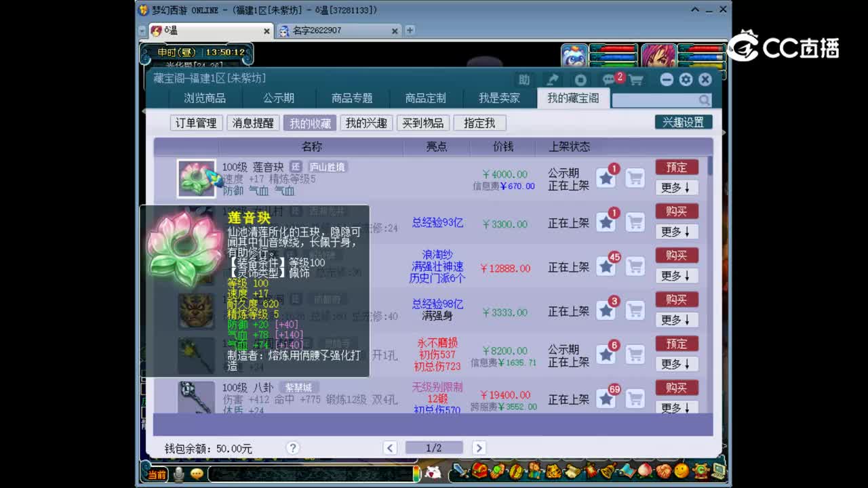Click the blue pet avatar portrait
This screenshot has width=868, height=488.
coord(574,56)
